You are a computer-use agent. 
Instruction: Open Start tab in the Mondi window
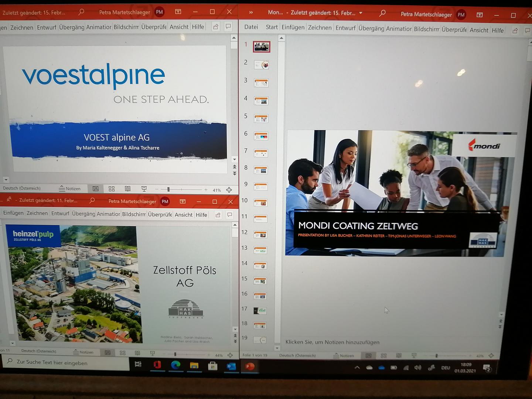[272, 27]
